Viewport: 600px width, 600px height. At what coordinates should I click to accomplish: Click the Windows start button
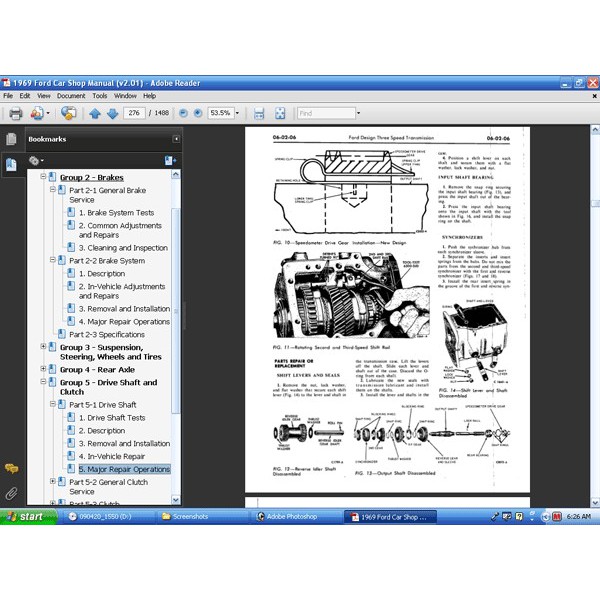(x=28, y=517)
